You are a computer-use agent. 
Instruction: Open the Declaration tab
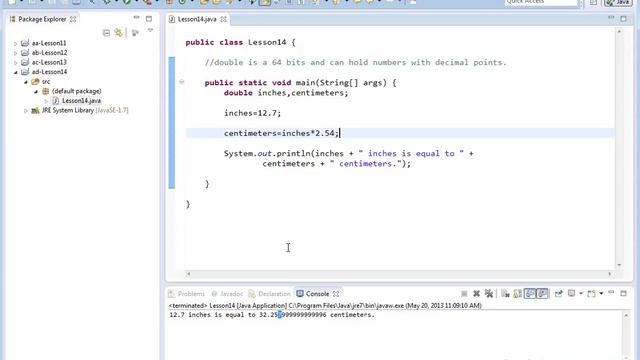tap(270, 294)
